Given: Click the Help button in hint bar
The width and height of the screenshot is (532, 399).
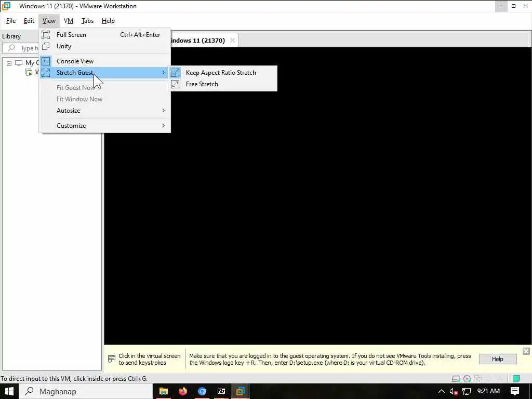Looking at the screenshot, I should click(497, 359).
